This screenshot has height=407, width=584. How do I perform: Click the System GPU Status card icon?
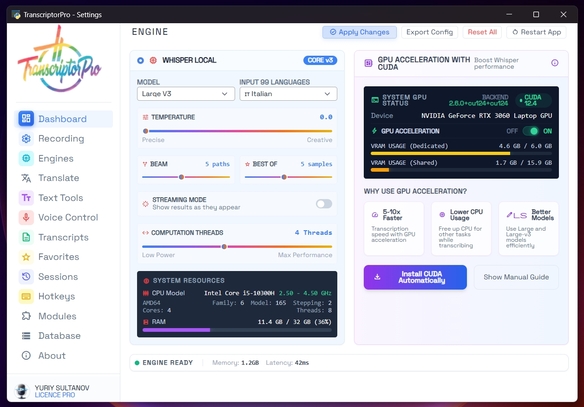pyautogui.click(x=375, y=100)
